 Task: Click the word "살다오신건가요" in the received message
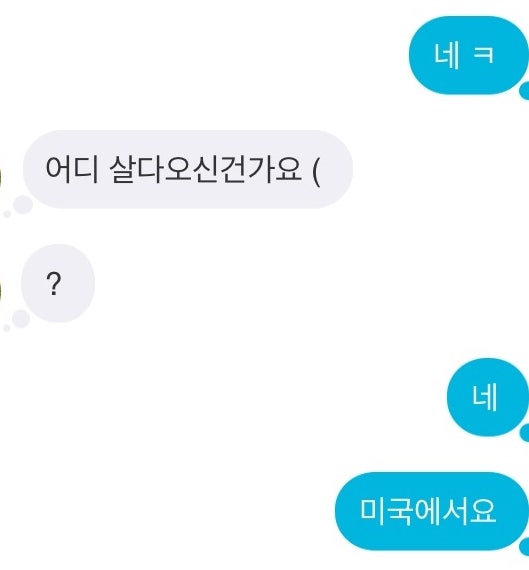(x=205, y=169)
